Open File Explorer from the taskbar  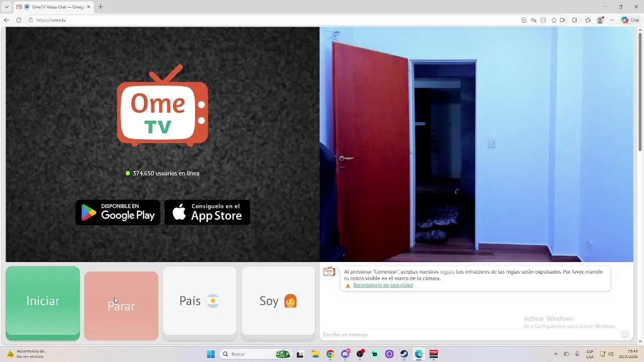[x=315, y=354]
